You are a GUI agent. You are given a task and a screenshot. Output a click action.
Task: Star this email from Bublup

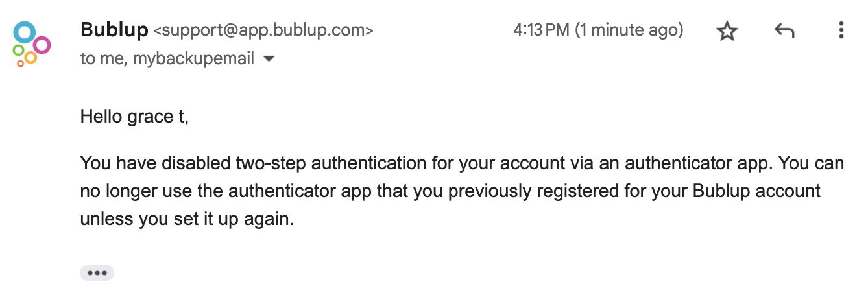coord(727,30)
